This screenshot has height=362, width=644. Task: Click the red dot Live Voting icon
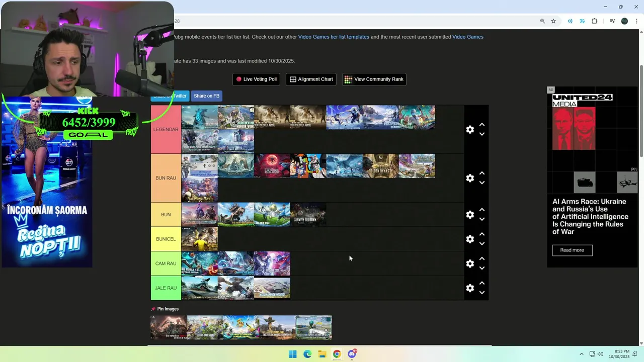239,79
